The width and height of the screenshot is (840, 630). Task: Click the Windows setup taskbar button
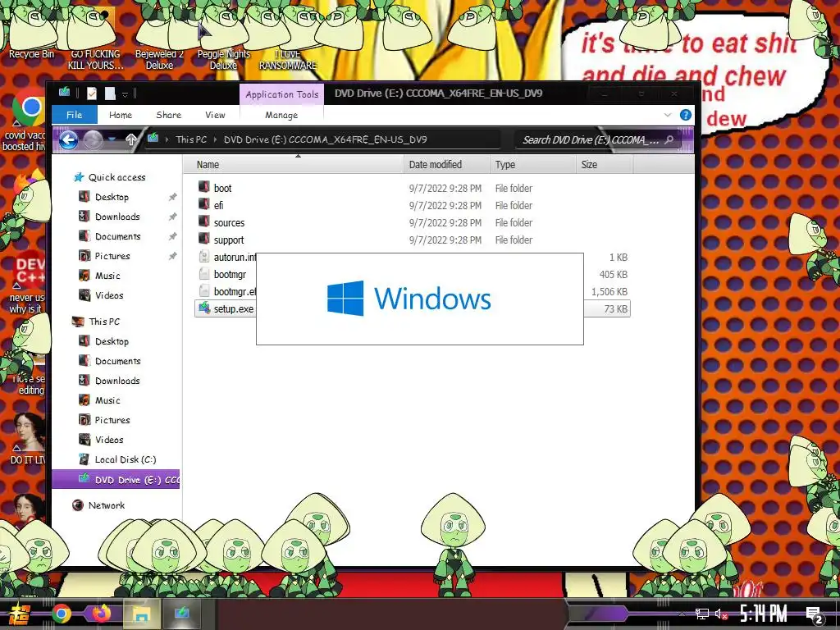pyautogui.click(x=181, y=614)
